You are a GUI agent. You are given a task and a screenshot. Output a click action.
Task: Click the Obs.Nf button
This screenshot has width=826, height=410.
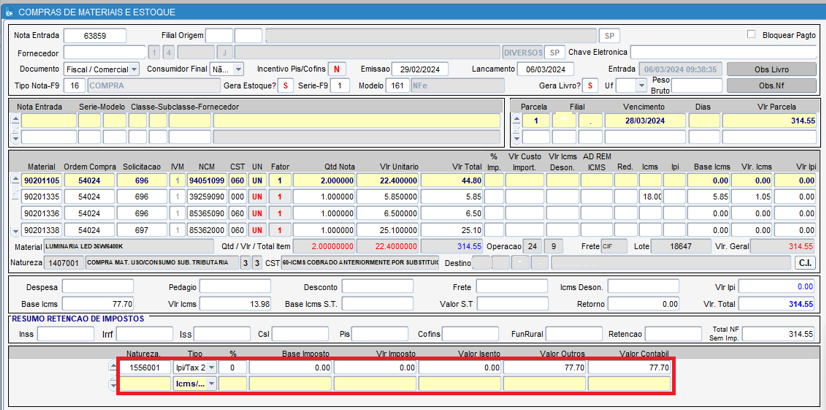(x=766, y=86)
